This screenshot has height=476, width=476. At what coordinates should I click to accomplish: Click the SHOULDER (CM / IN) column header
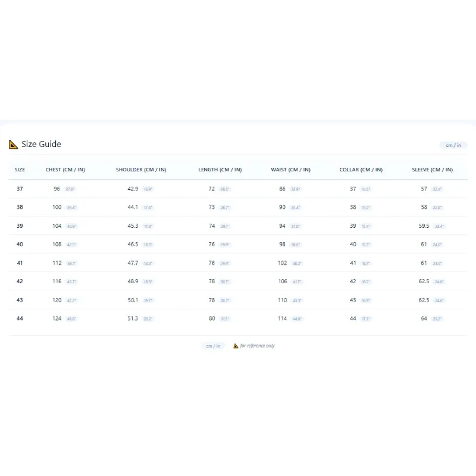pos(141,170)
